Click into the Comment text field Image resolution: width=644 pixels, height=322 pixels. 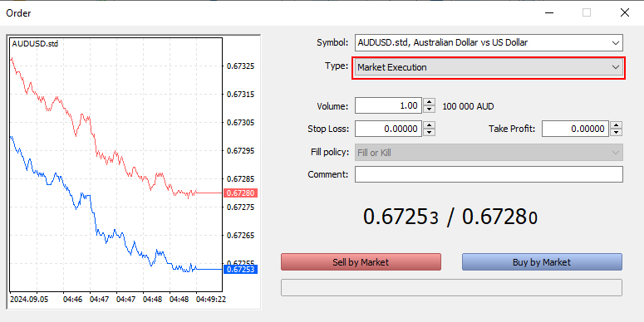pos(489,174)
